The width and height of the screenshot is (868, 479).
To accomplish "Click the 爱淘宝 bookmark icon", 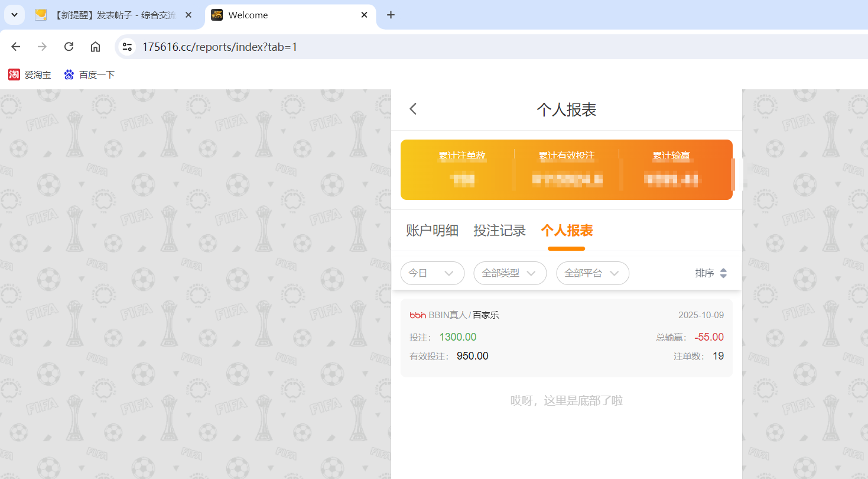I will click(14, 75).
